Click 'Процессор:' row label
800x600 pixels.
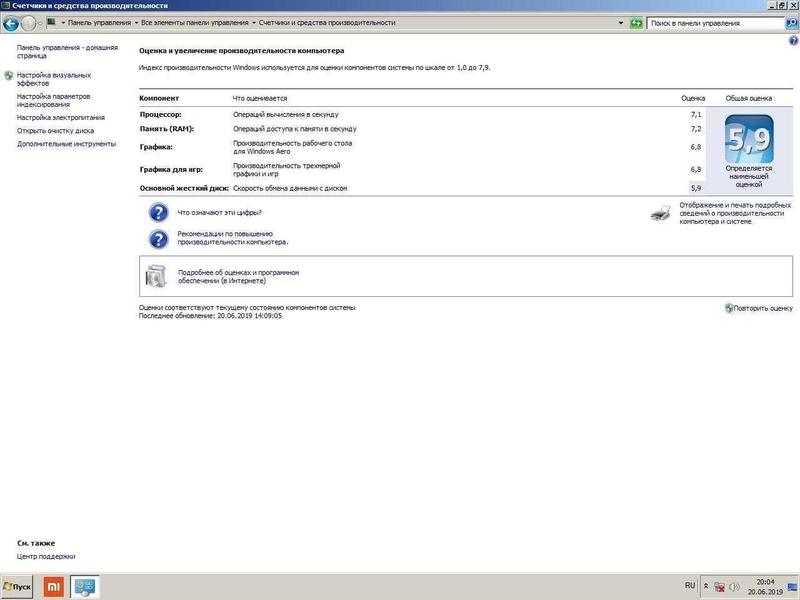tap(160, 114)
